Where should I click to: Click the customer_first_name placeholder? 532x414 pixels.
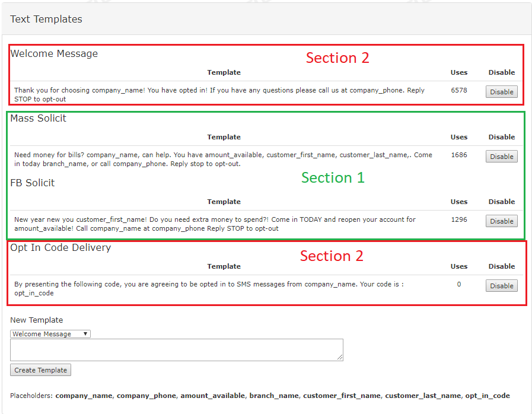pyautogui.click(x=342, y=396)
